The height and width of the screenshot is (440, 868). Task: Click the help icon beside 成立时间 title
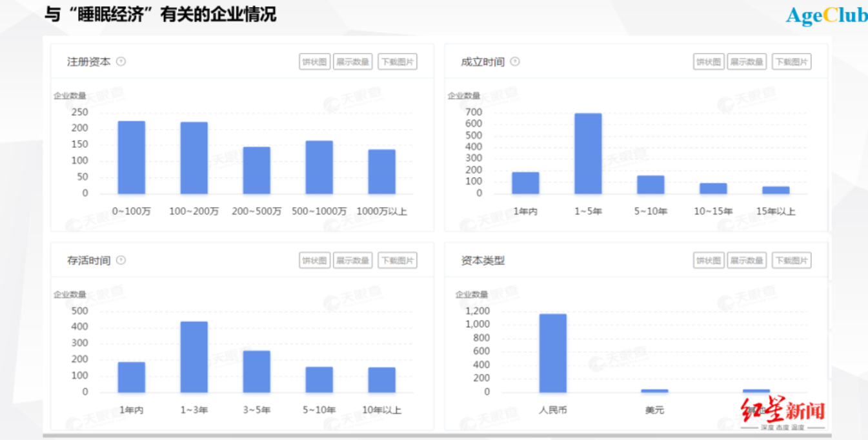(514, 61)
